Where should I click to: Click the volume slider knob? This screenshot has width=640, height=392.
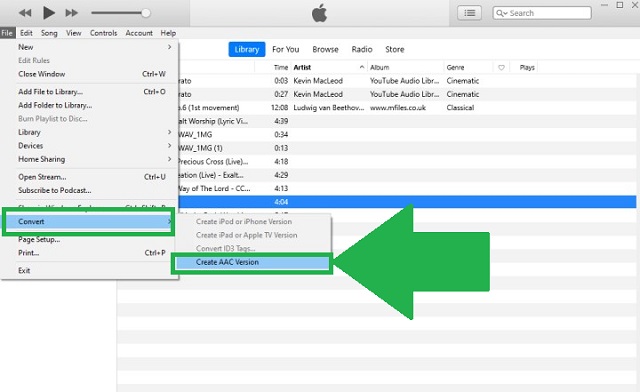pos(145,13)
